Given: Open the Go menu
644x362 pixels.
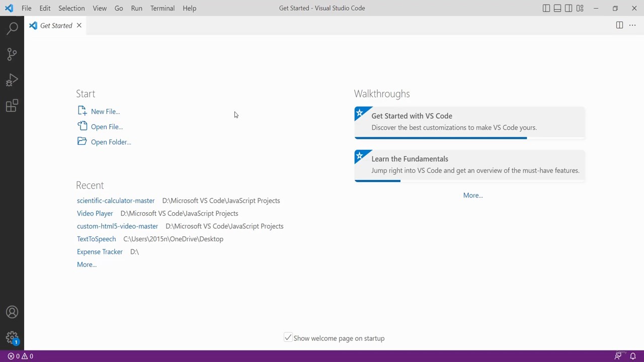Looking at the screenshot, I should tap(119, 8).
